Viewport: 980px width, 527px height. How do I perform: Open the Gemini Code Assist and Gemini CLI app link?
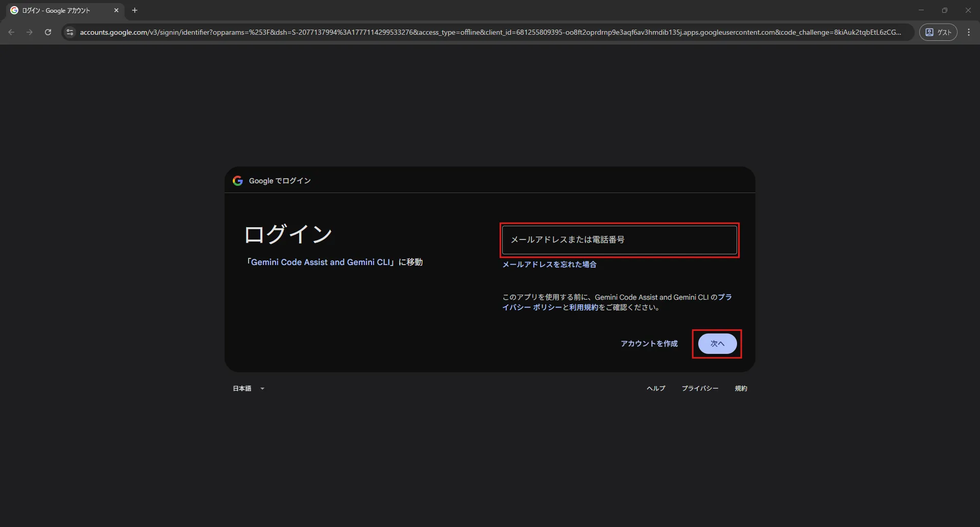click(x=320, y=262)
